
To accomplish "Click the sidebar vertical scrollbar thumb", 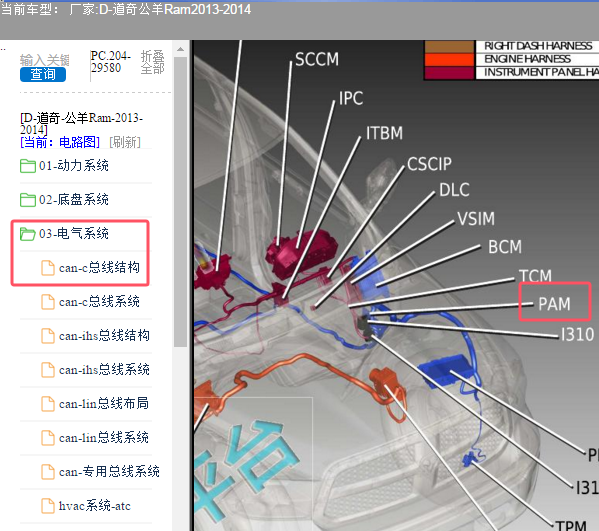I will click(180, 202).
